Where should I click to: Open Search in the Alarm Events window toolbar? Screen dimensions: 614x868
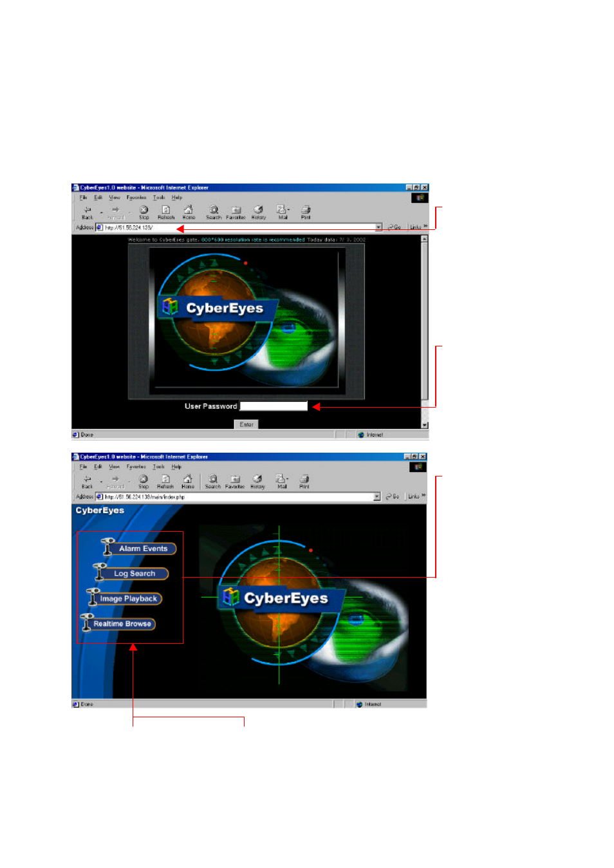click(x=213, y=482)
